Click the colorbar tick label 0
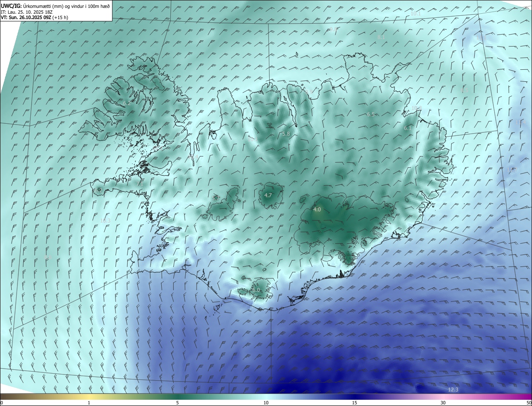The image size is (532, 406). click(2, 403)
